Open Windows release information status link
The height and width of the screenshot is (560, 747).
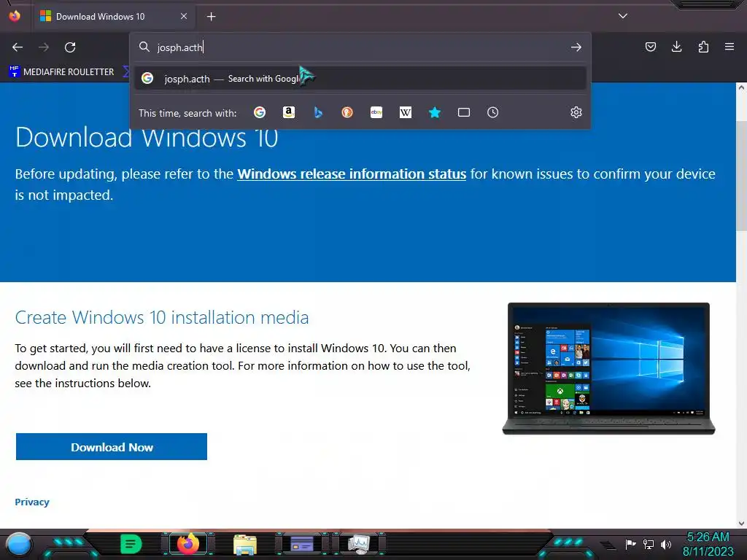click(352, 174)
